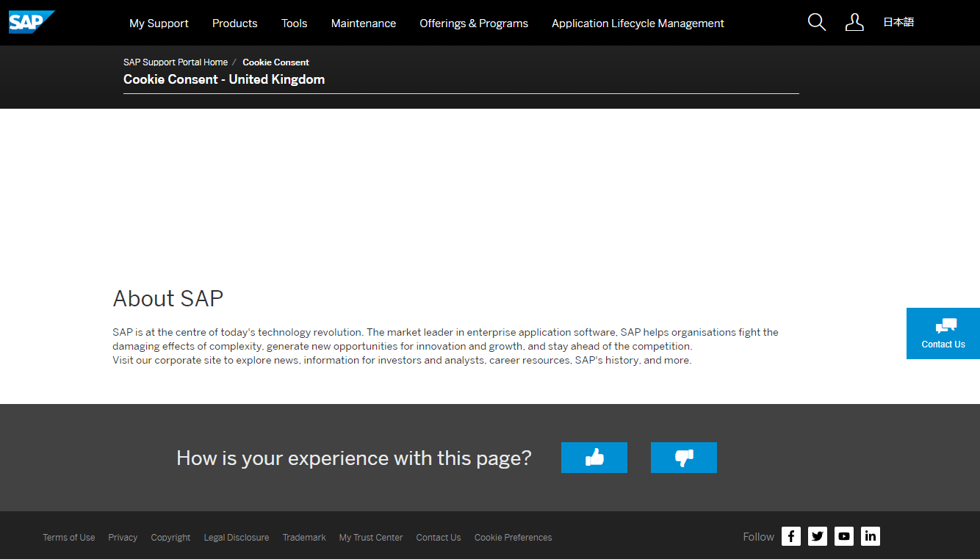Click 'How is your experience with this page?' text

click(354, 458)
